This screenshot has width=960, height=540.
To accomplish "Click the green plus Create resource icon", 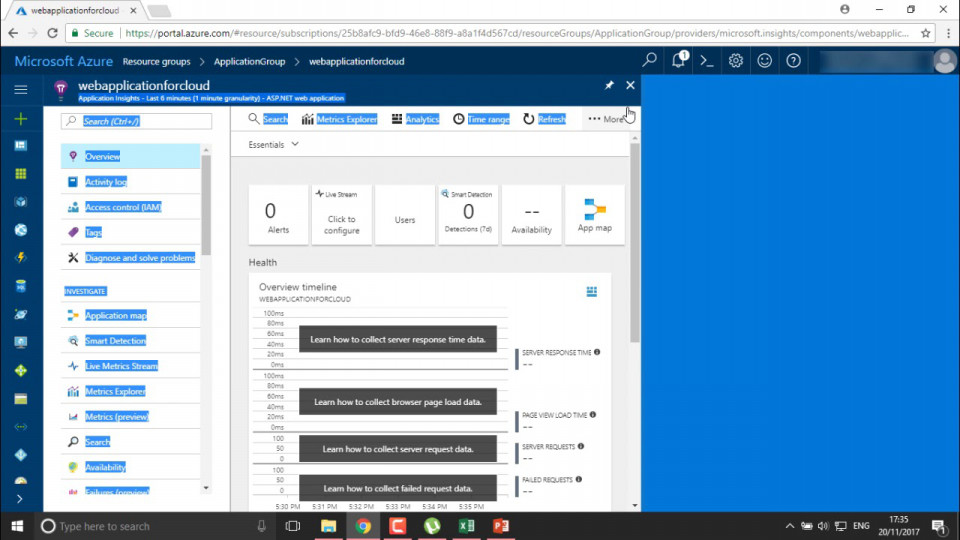I will coord(21,118).
